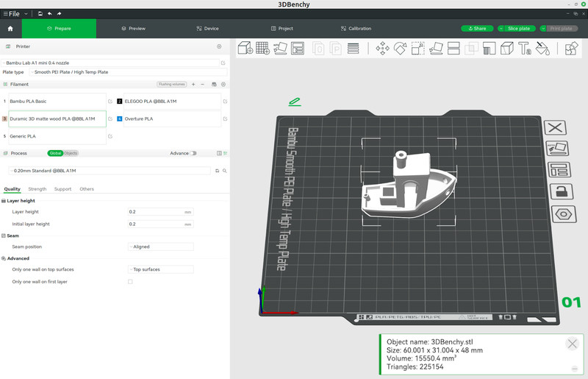The height and width of the screenshot is (379, 588).
Task: Switch to the Device tab
Action: pos(207,29)
